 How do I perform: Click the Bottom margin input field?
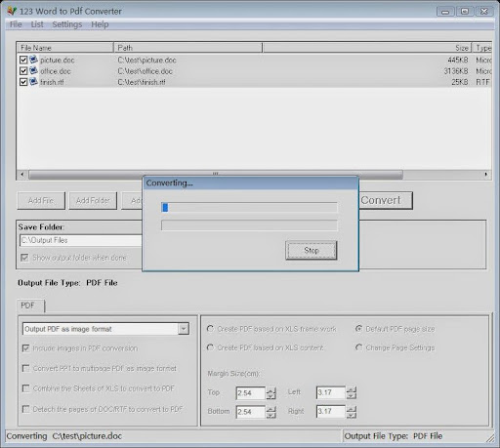click(x=250, y=412)
